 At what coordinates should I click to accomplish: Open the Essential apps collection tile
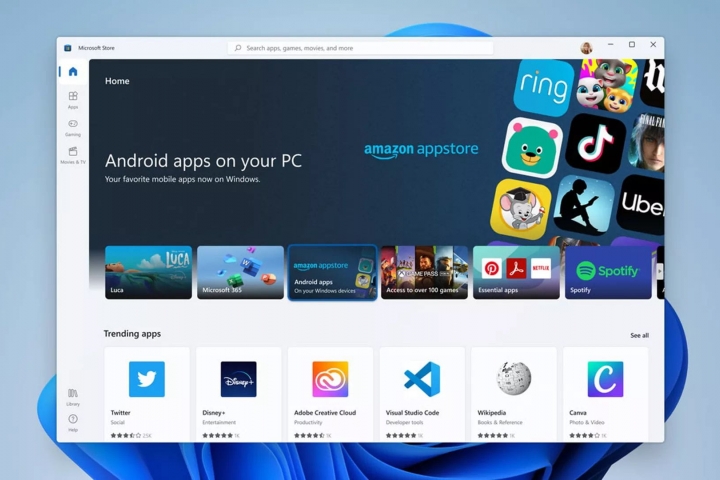pyautogui.click(x=516, y=272)
